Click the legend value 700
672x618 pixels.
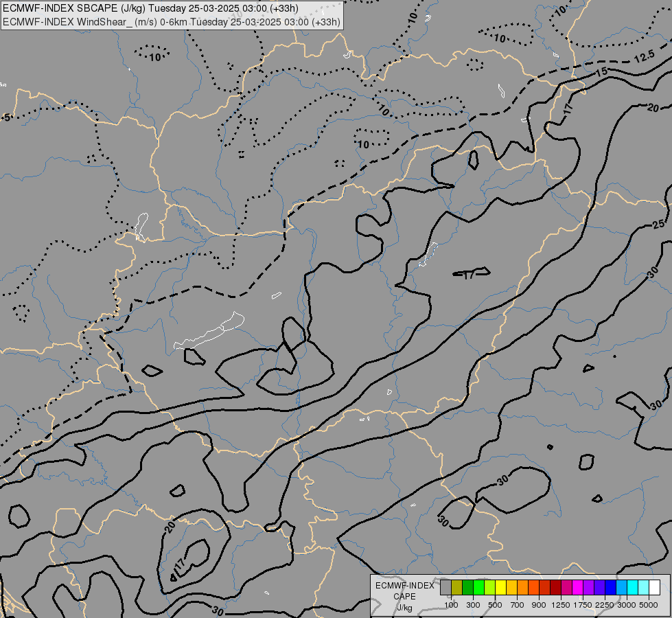(518, 605)
